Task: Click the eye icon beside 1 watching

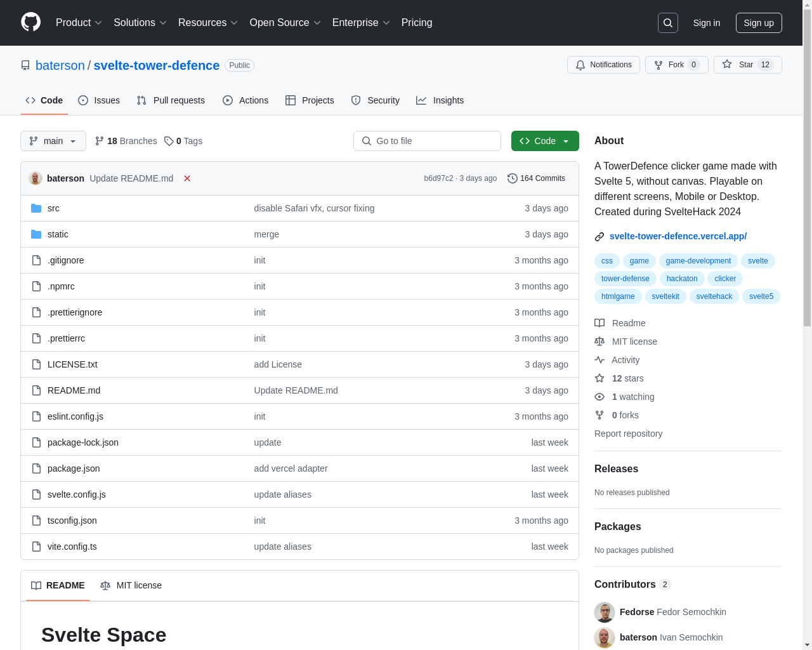Action: [599, 397]
